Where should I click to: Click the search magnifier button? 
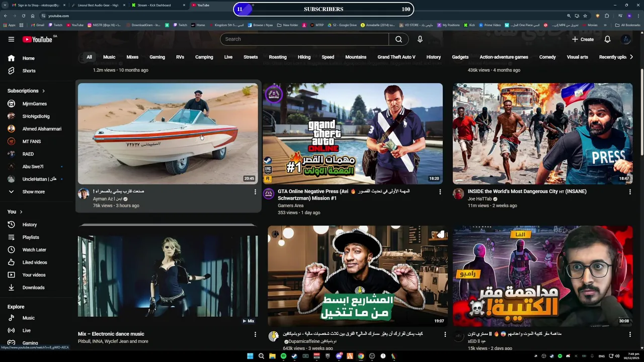click(398, 39)
